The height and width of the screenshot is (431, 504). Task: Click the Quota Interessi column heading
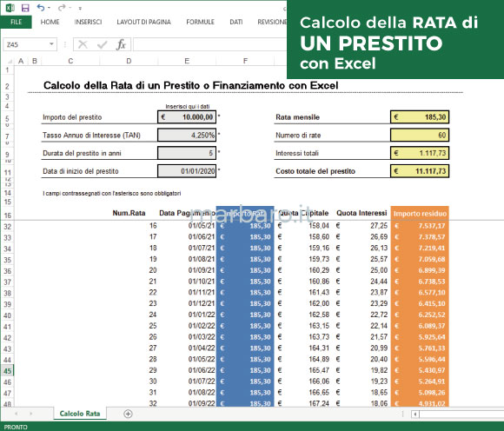[361, 213]
